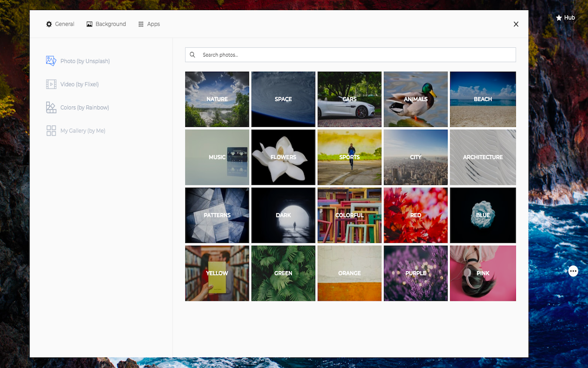Open the Space photo category
Screen dimensions: 588x368
283,99
